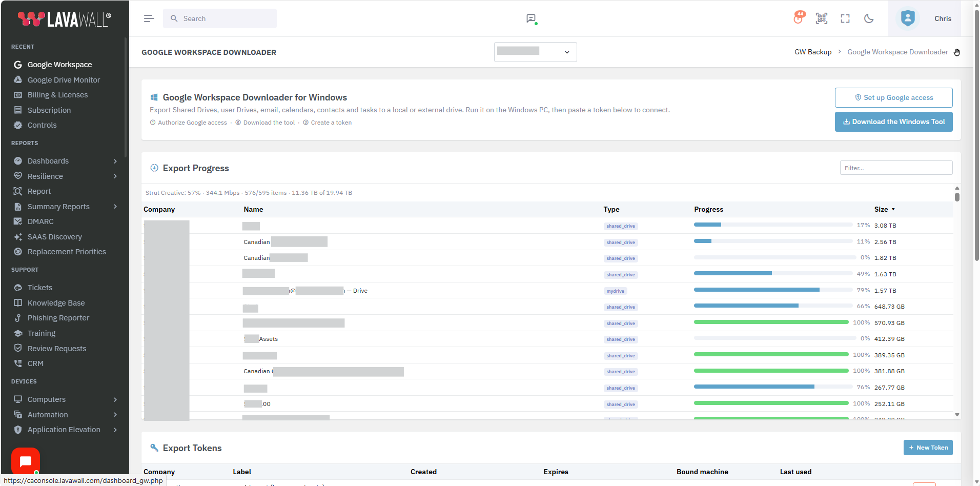Viewport: 980px width, 486px height.
Task: Open Replacement Priorities icon
Action: tap(18, 252)
